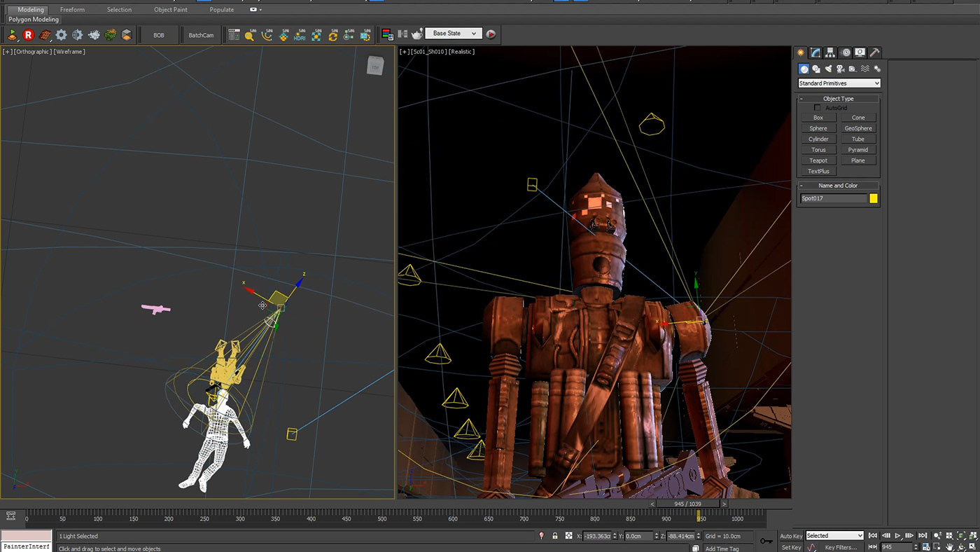The width and height of the screenshot is (980, 552).
Task: Collapse the Name and Color rollout
Action: tap(839, 186)
